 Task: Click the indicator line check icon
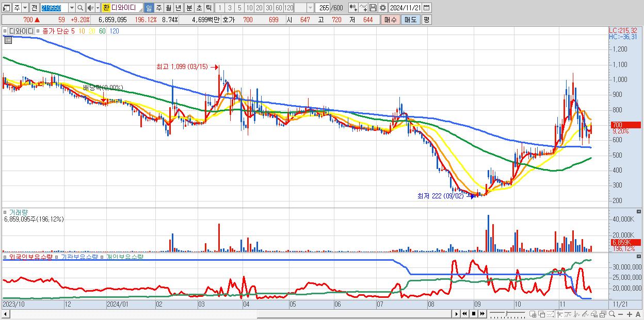coord(363,8)
